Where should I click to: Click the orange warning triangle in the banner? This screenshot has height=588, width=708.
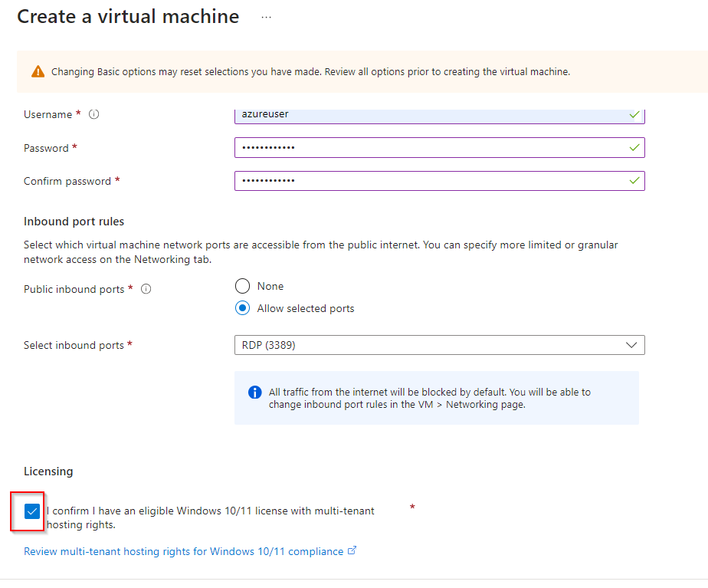pyautogui.click(x=38, y=72)
